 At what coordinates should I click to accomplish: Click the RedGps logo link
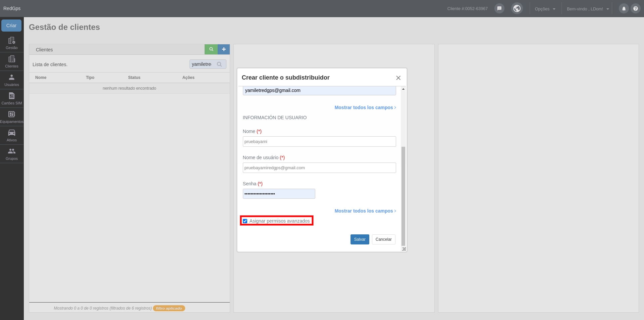12,8
